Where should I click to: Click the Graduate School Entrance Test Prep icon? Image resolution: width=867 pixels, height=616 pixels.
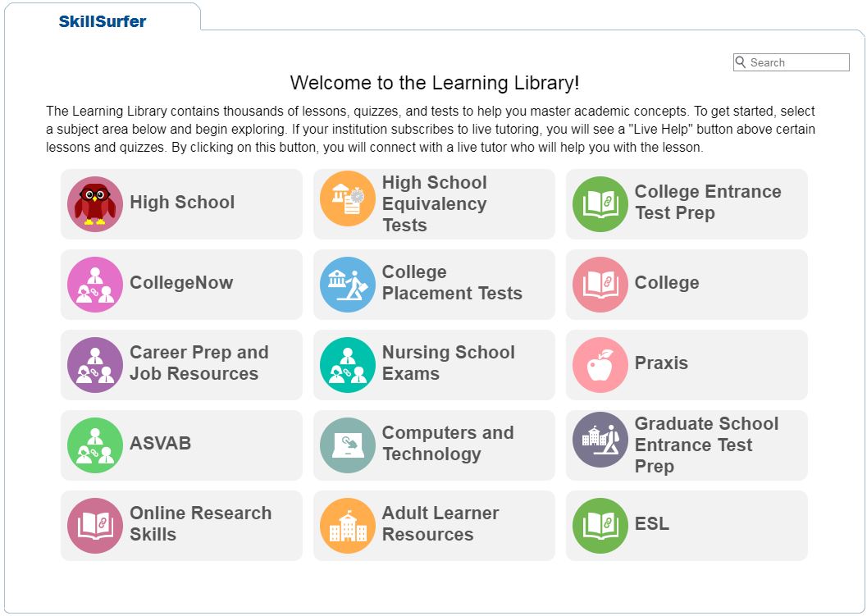(600, 440)
